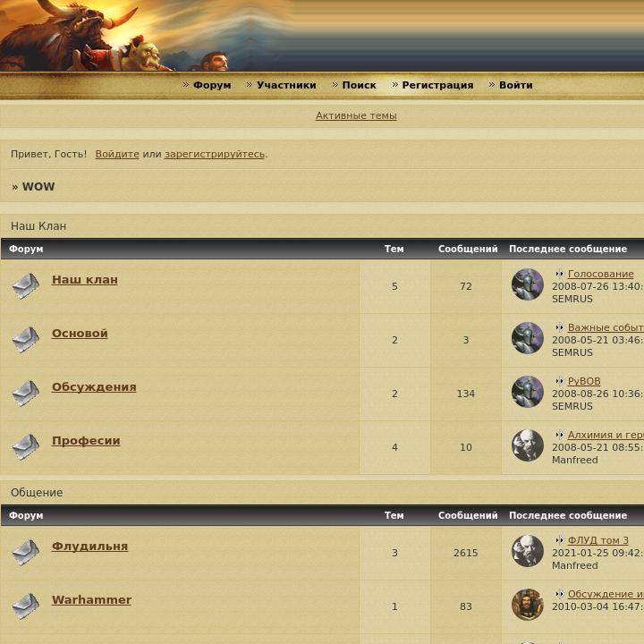Click the message count 83

[x=466, y=606]
